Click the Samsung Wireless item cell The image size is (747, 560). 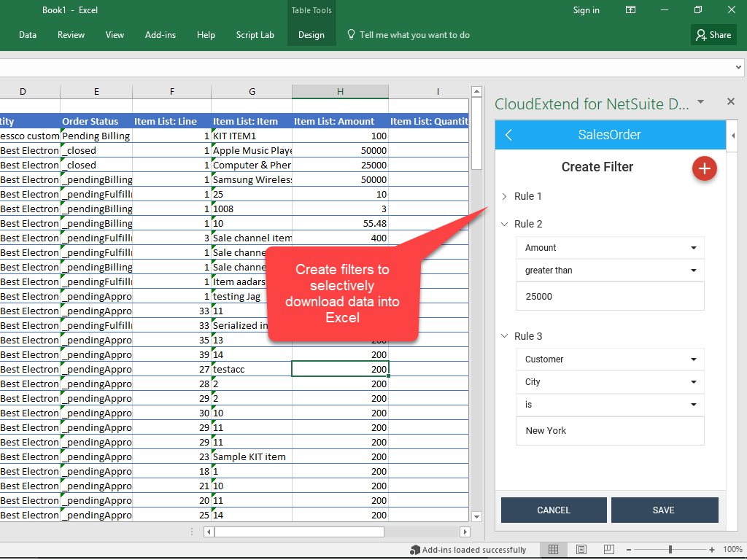(252, 179)
